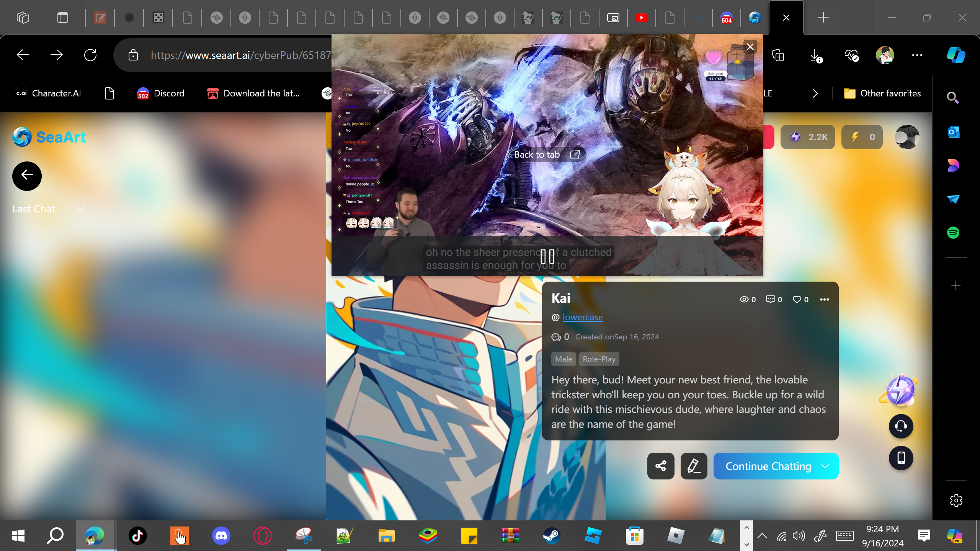
Task: Open the SeaArt user avatar menu
Action: point(907,137)
